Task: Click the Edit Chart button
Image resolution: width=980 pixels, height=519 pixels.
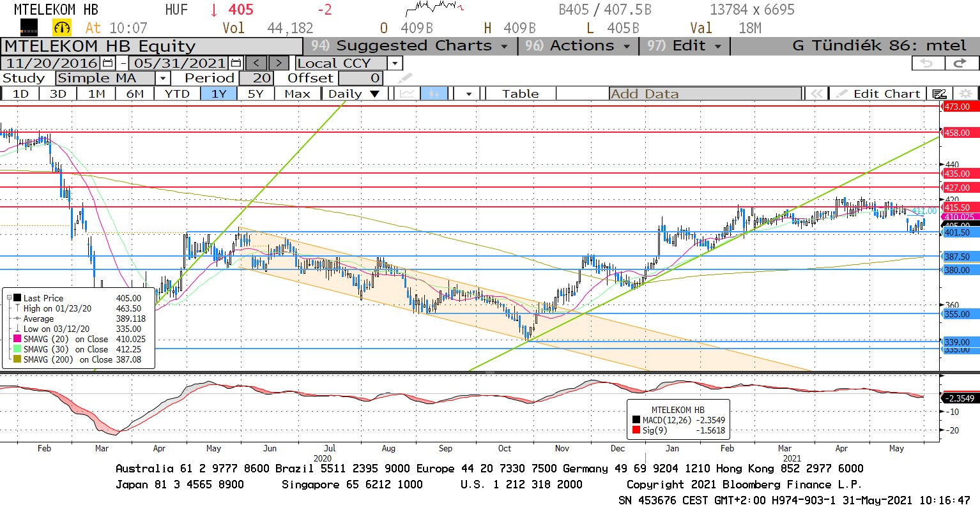Action: [878, 94]
